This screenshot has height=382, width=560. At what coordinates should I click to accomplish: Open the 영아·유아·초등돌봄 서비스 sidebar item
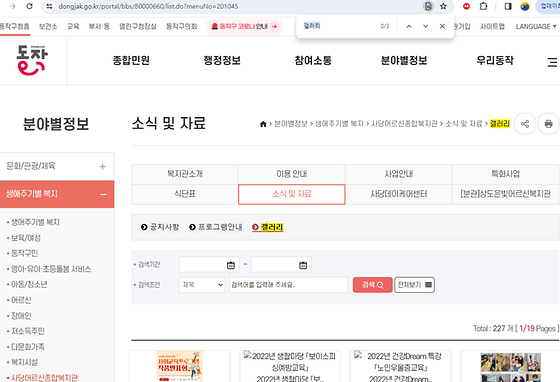click(51, 269)
